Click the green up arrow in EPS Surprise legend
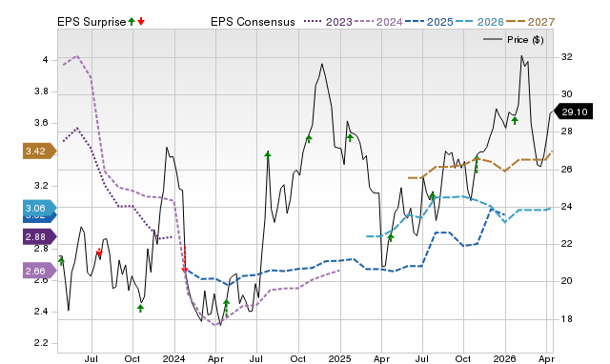Screen dimensions: 610x364 (x=132, y=22)
